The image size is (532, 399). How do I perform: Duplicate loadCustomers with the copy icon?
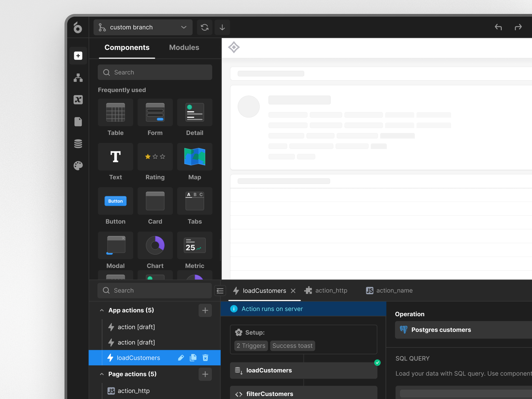[193, 358]
